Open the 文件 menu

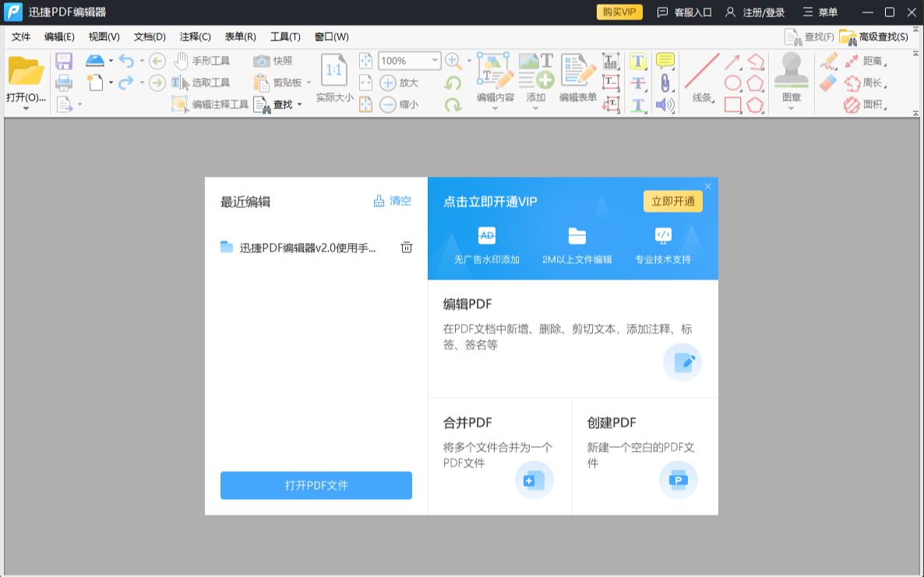[20, 37]
